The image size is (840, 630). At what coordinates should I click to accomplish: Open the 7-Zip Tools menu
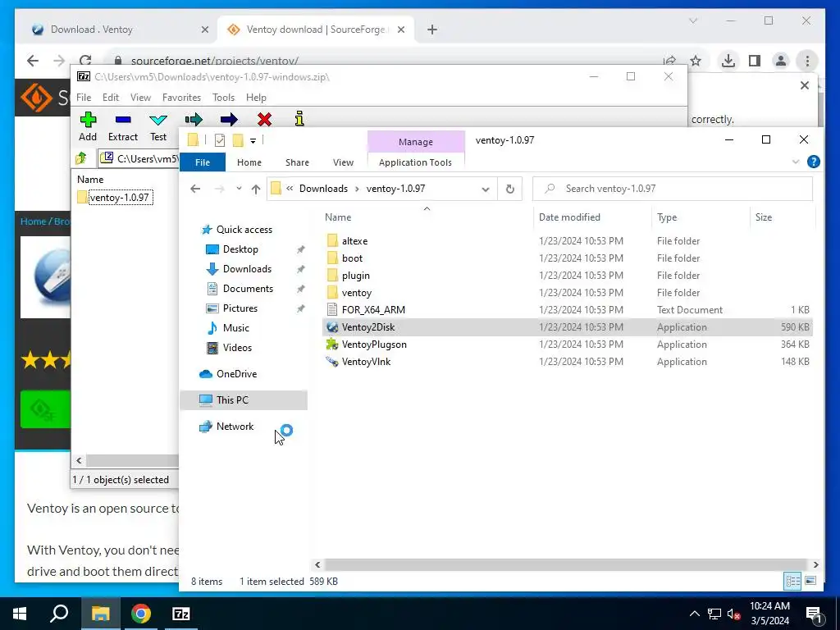[223, 98]
